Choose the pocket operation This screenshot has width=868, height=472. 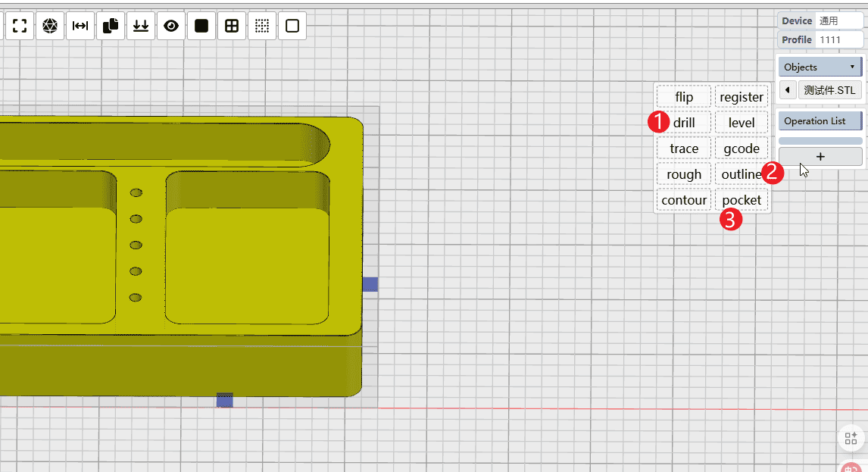[x=742, y=200]
